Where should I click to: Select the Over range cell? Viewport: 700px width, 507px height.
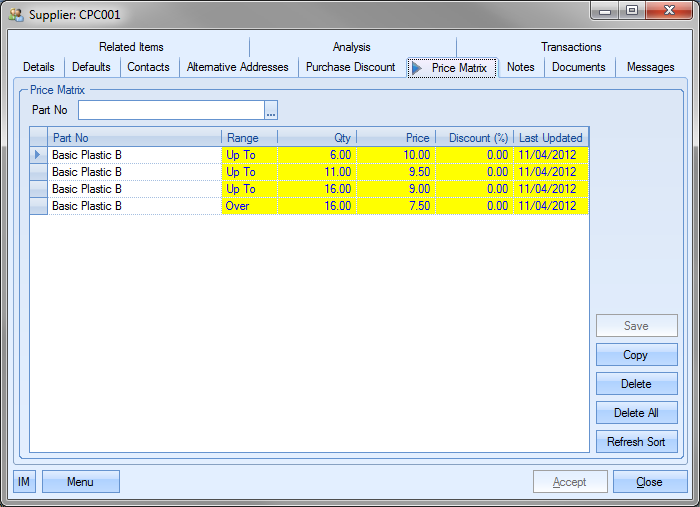pos(248,206)
